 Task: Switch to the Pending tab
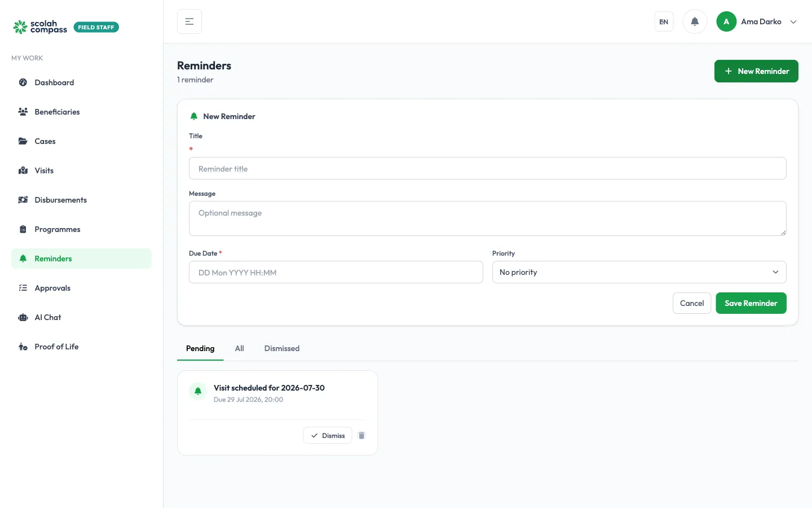coord(200,348)
